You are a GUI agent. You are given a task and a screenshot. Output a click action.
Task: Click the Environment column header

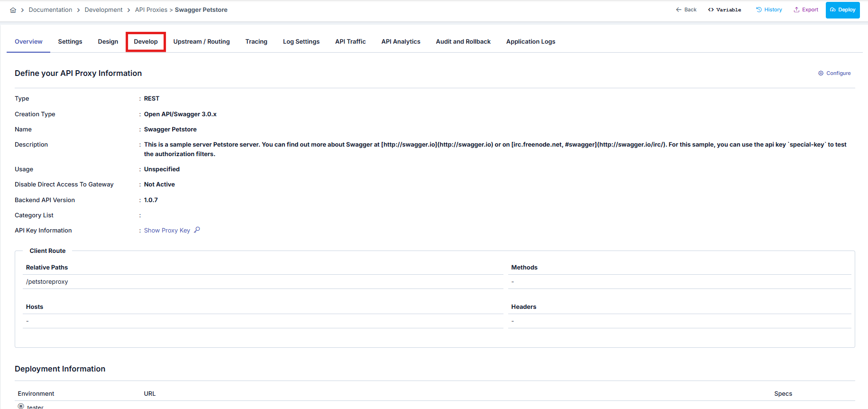36,394
